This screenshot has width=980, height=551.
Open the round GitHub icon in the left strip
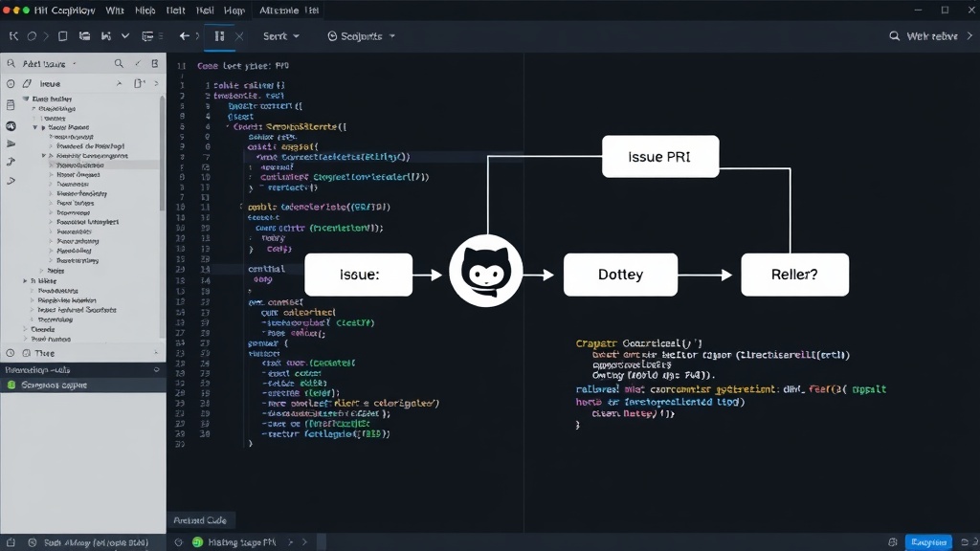[x=11, y=126]
